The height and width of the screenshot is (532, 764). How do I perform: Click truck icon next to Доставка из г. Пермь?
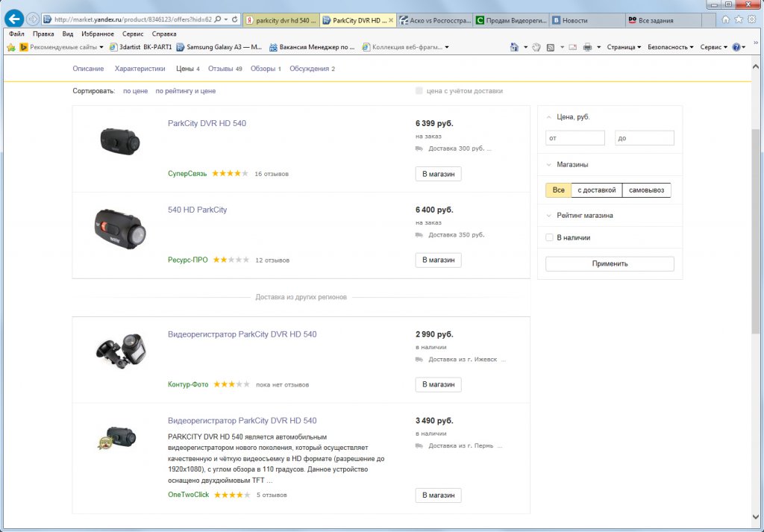(419, 445)
